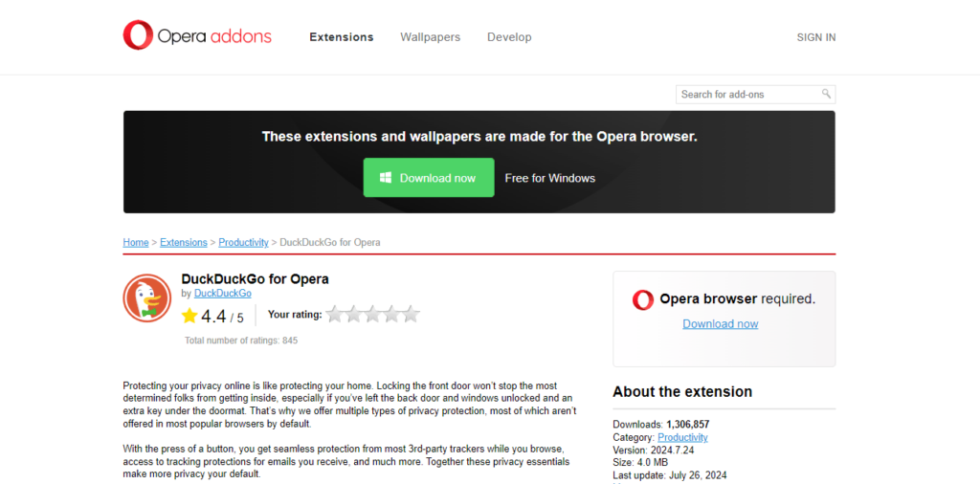Go to Productivity breadcrumb link
The image size is (980, 484).
tap(243, 242)
